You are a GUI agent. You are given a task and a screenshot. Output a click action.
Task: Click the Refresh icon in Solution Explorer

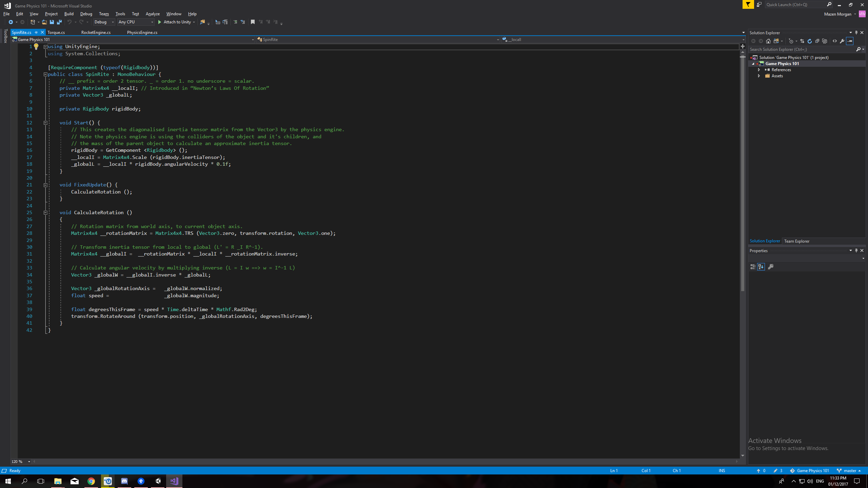pyautogui.click(x=810, y=41)
